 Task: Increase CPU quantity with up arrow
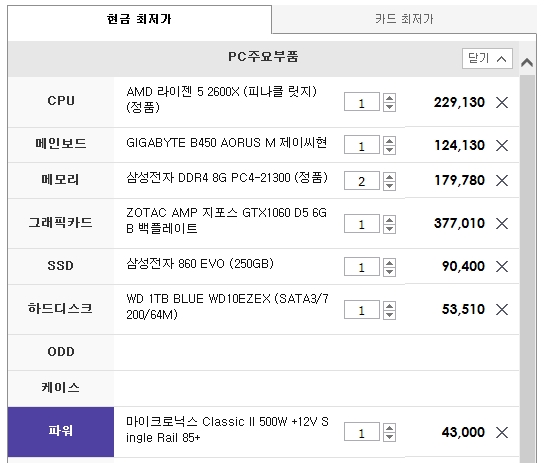(389, 98)
